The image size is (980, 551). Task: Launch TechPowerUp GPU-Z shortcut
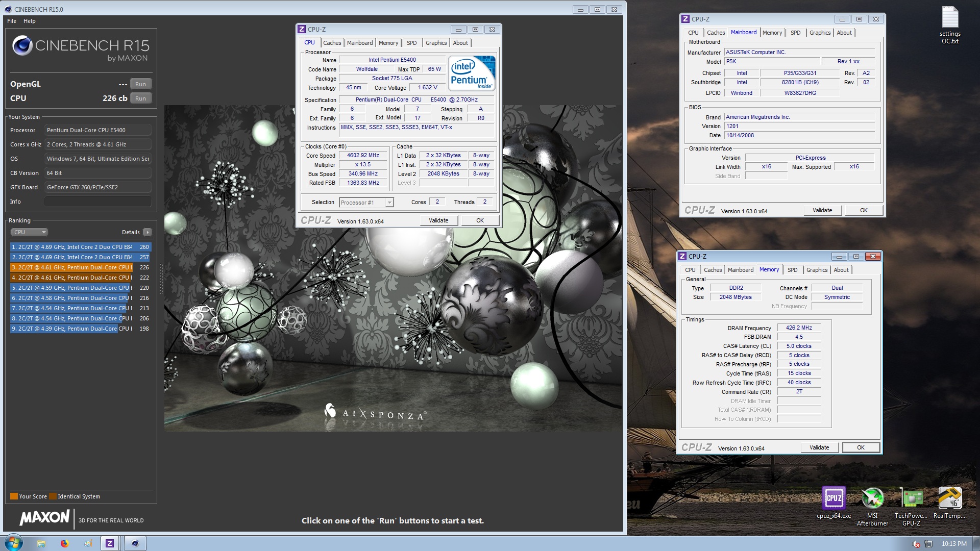click(911, 506)
